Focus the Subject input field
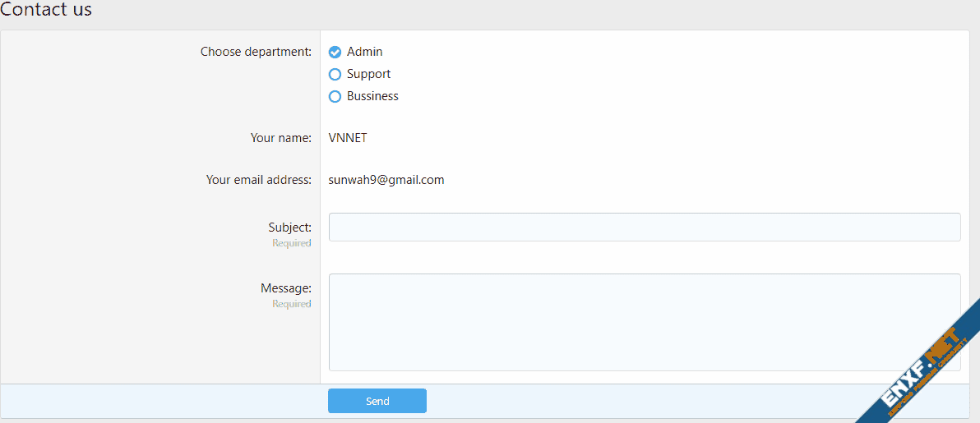The width and height of the screenshot is (980, 423). pos(644,228)
